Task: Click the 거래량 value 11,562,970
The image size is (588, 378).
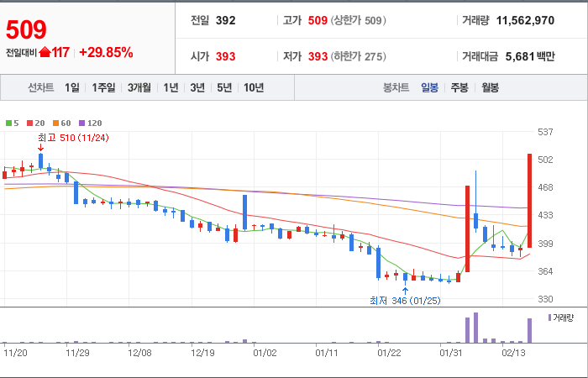Action: point(525,20)
